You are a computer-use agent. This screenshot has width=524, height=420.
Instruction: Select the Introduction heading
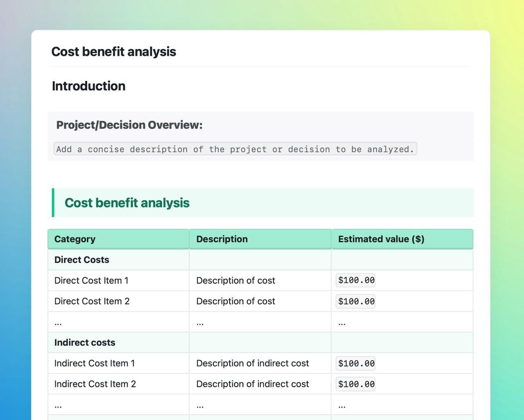pyautogui.click(x=88, y=86)
